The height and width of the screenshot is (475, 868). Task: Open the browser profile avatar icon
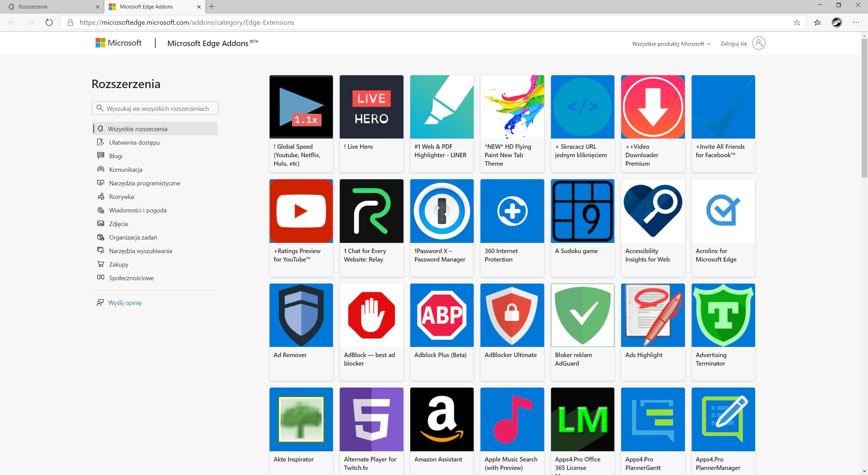click(836, 22)
